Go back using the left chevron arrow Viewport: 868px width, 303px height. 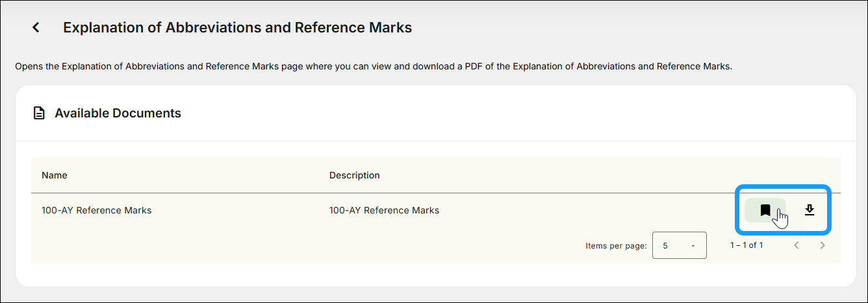[36, 27]
